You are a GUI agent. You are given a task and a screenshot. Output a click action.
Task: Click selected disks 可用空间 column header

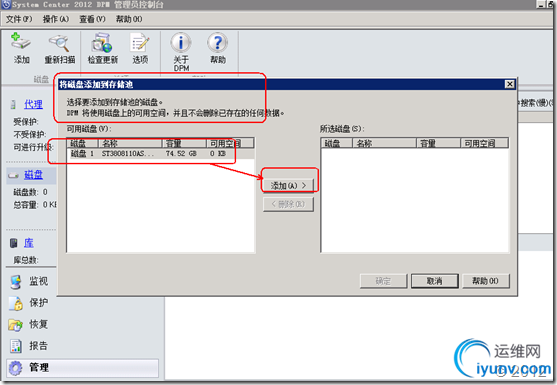pyautogui.click(x=485, y=143)
